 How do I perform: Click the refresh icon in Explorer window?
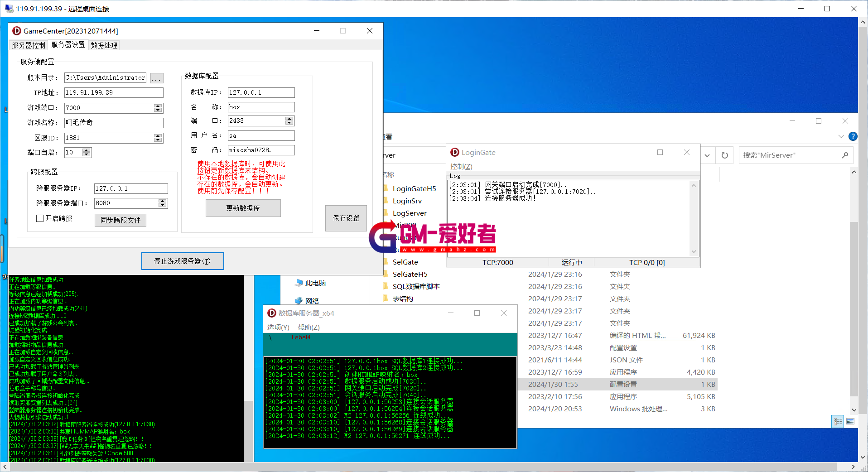pos(725,155)
